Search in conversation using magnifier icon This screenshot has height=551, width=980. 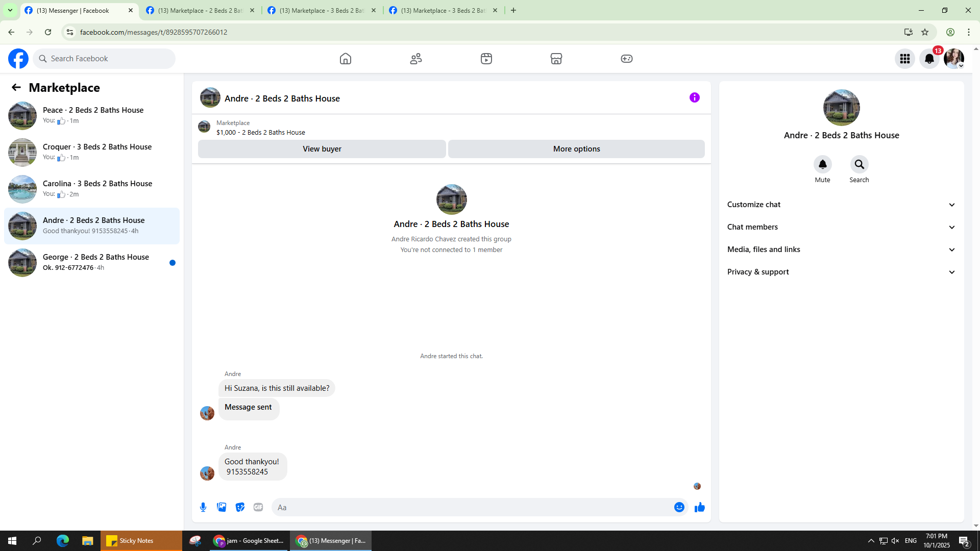pyautogui.click(x=860, y=164)
